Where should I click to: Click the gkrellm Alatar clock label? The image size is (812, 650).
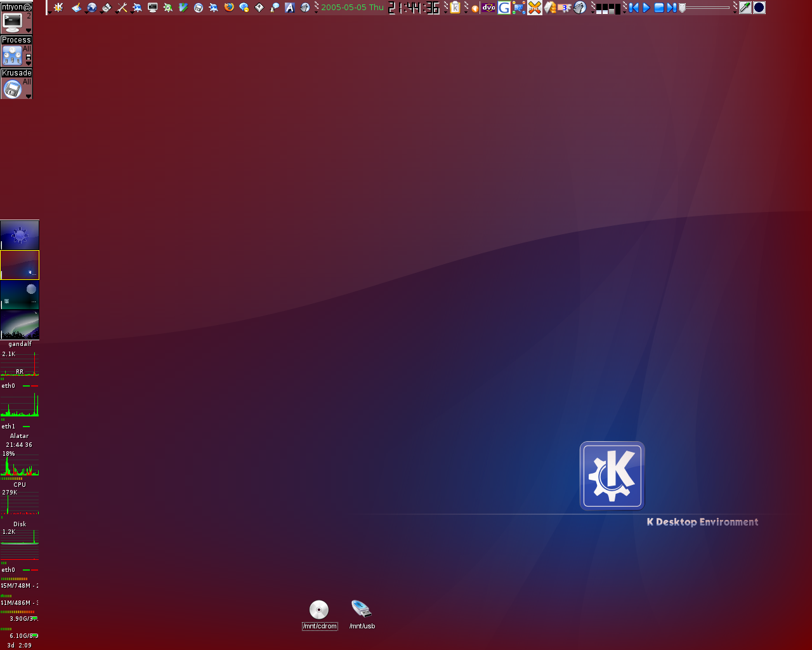pos(19,436)
